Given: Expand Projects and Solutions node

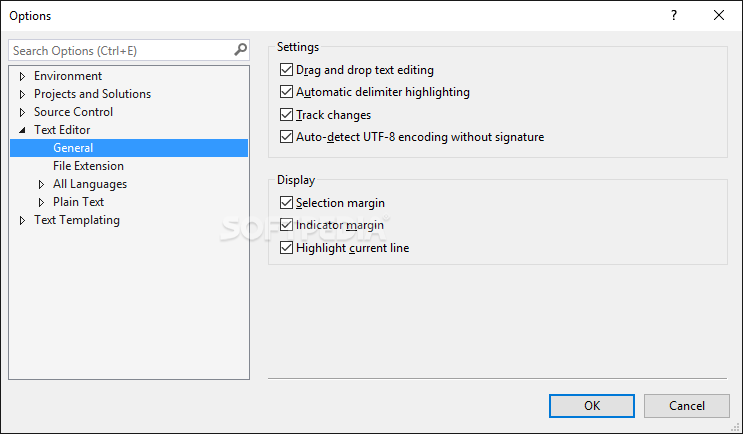Looking at the screenshot, I should [22, 94].
